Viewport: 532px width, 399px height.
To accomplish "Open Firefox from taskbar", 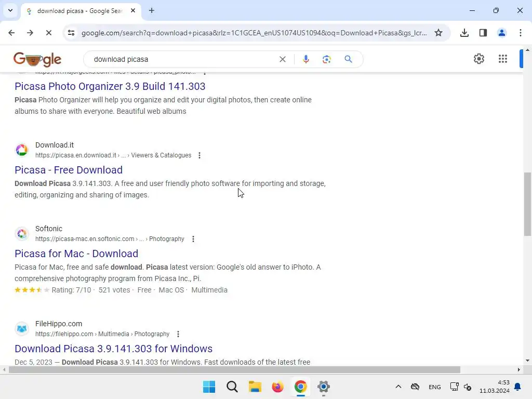I will pyautogui.click(x=277, y=387).
